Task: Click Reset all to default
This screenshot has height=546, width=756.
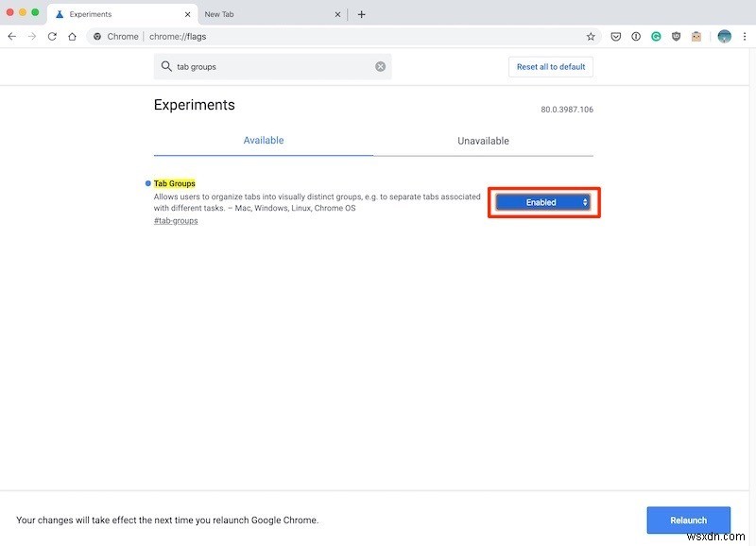Action: (x=551, y=66)
